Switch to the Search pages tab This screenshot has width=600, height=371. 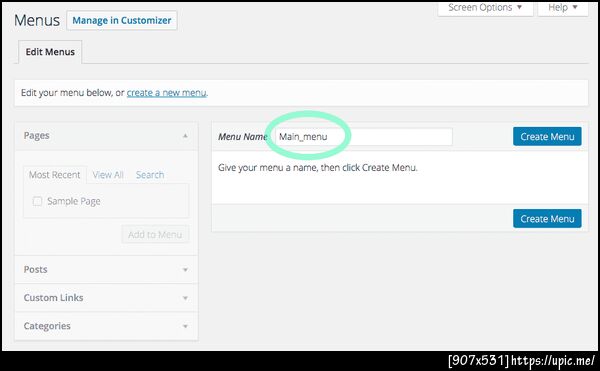coord(150,175)
